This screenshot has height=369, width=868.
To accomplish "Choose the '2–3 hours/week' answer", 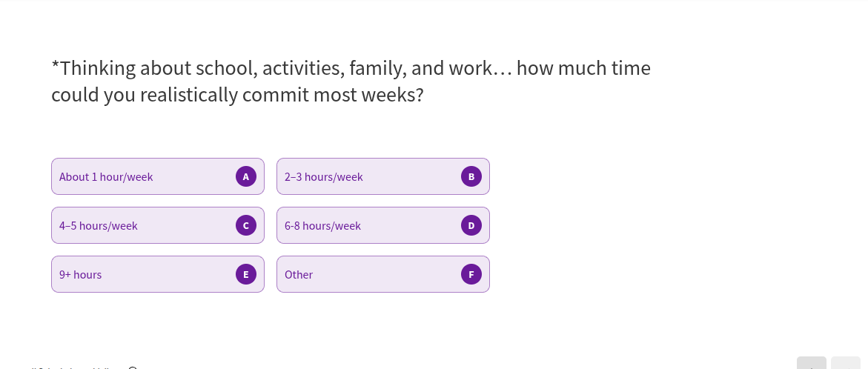I will point(383,176).
